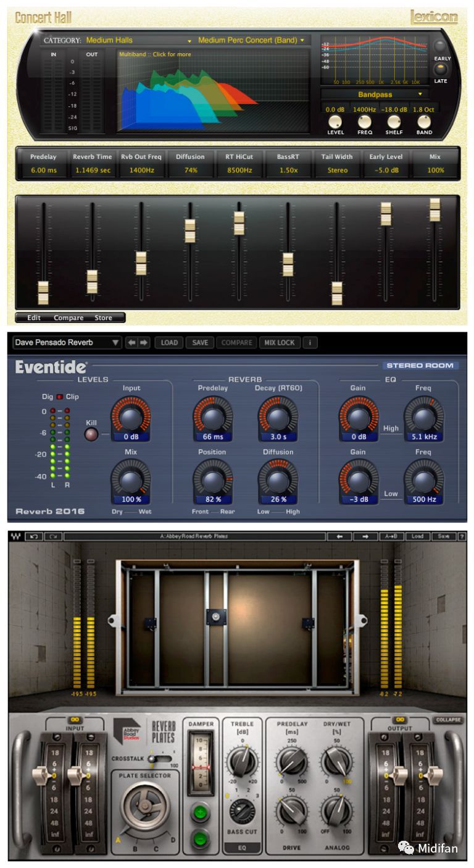The height and width of the screenshot is (868, 474).
Task: Go to next preset in Eventide toolbar
Action: [144, 342]
